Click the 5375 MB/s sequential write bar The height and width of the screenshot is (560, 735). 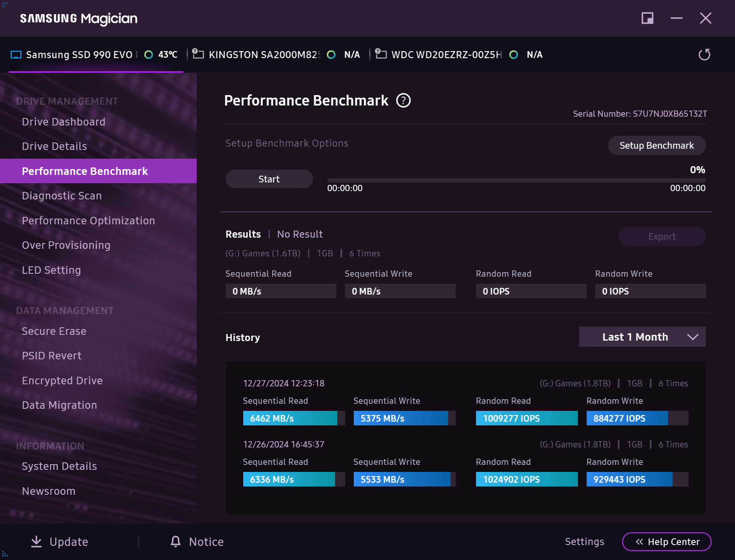tap(404, 418)
